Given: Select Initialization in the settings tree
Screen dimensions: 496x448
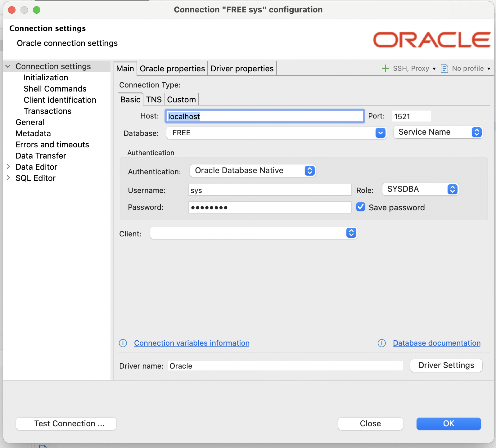Looking at the screenshot, I should point(46,78).
